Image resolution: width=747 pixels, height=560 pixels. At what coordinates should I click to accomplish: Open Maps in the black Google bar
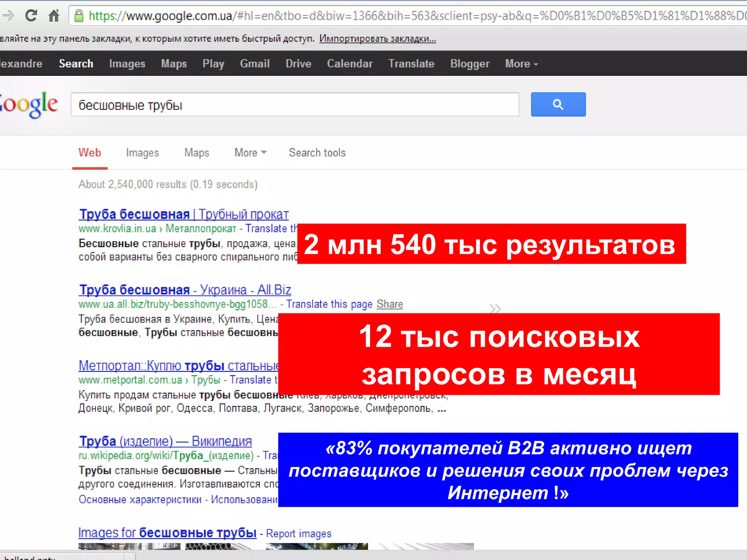click(x=174, y=64)
